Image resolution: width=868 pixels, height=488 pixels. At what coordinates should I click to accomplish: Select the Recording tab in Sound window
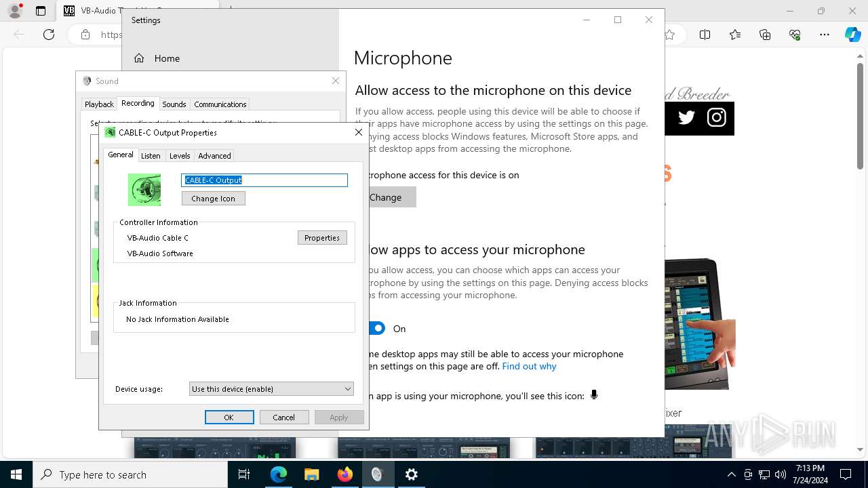pyautogui.click(x=138, y=103)
